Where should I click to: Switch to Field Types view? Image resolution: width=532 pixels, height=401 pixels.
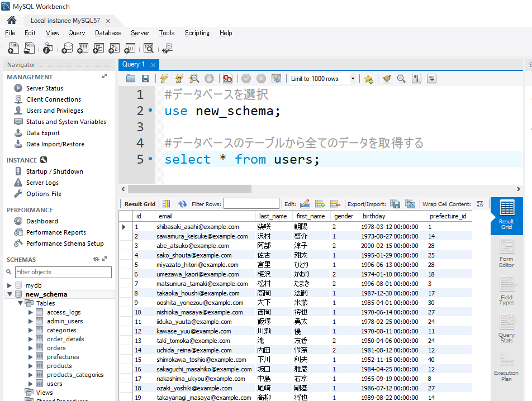click(x=506, y=291)
